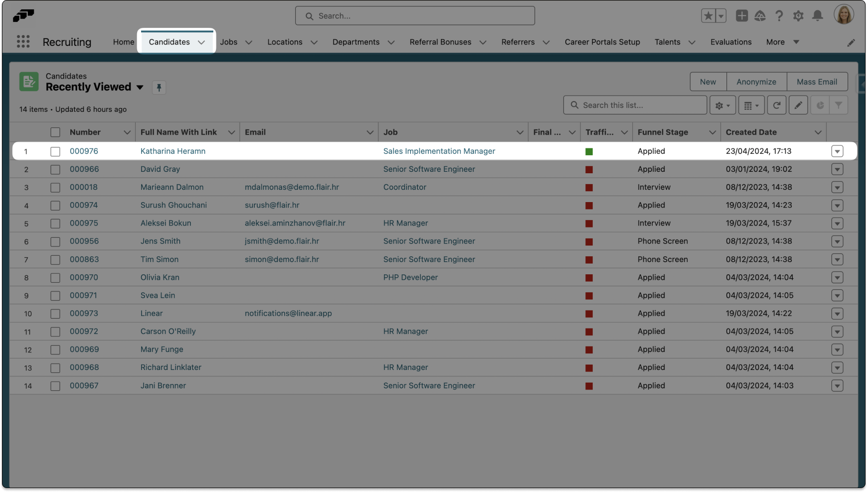This screenshot has width=868, height=492.
Task: Click the notifications bell icon
Action: point(817,16)
